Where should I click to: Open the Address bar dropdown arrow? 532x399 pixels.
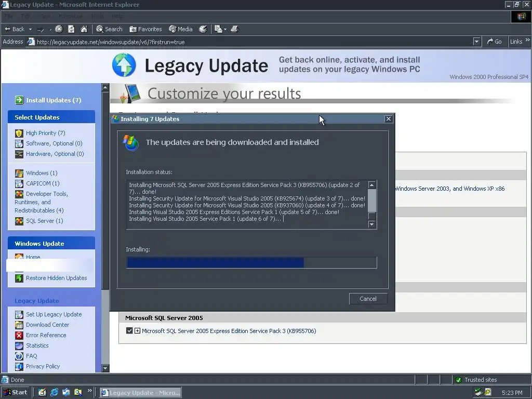tap(477, 42)
